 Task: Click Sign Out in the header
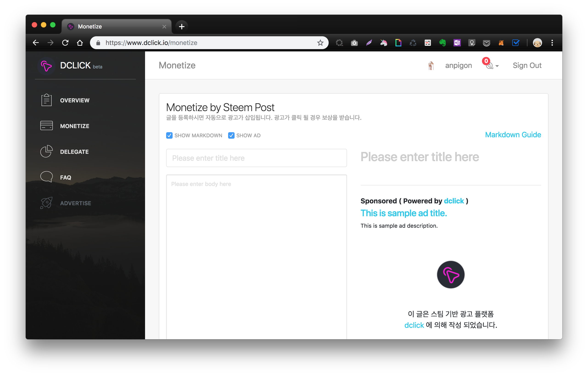pyautogui.click(x=527, y=65)
